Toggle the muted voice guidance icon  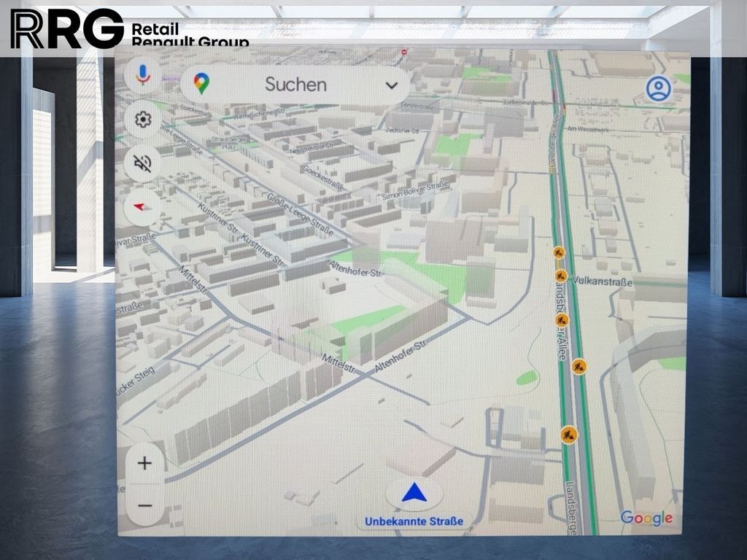[x=143, y=163]
